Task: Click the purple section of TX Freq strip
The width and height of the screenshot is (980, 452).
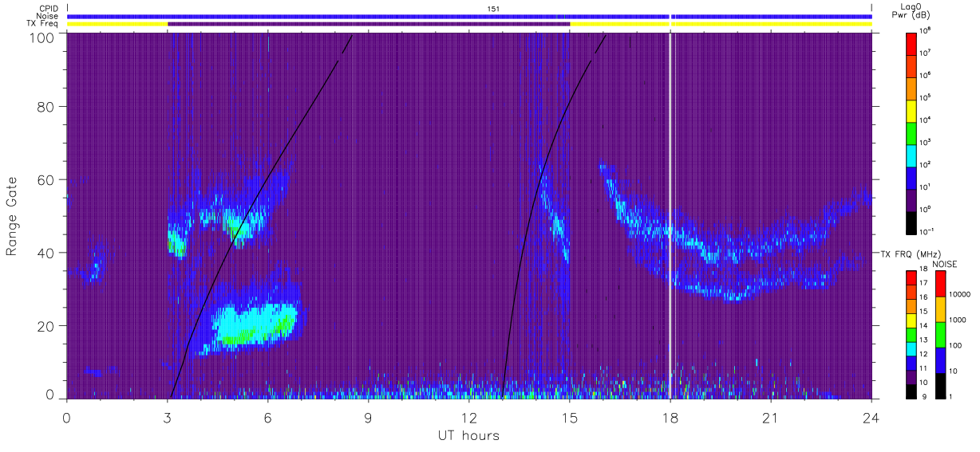Action: (x=369, y=24)
